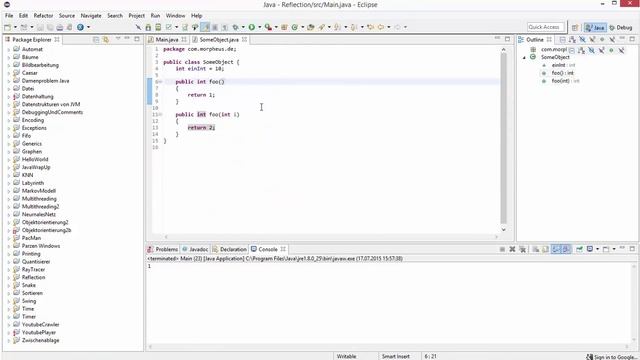Collapse SomeObject class in Outline

(524, 58)
